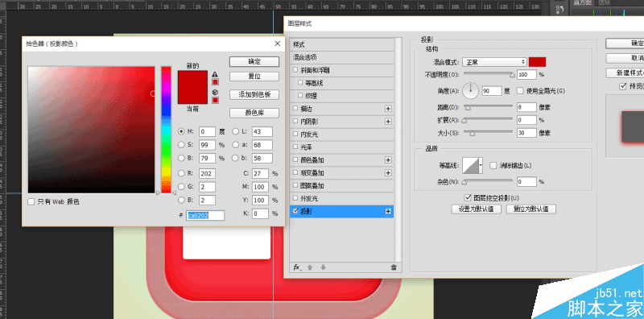Select the L lightness radio button

point(235,131)
